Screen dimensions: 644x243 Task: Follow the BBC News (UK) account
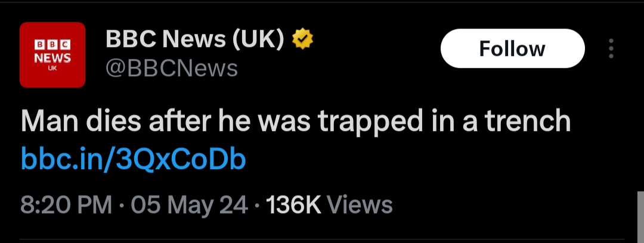(x=512, y=48)
